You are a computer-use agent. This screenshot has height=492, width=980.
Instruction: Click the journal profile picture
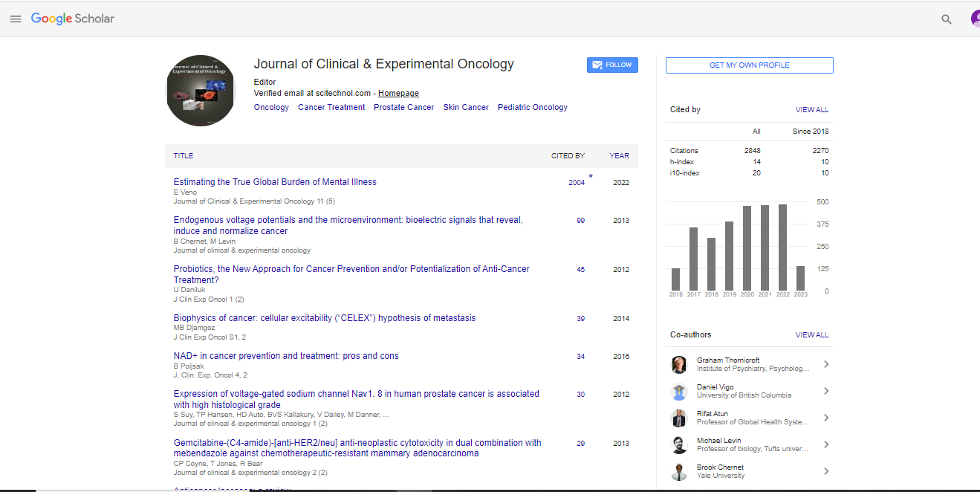point(201,90)
